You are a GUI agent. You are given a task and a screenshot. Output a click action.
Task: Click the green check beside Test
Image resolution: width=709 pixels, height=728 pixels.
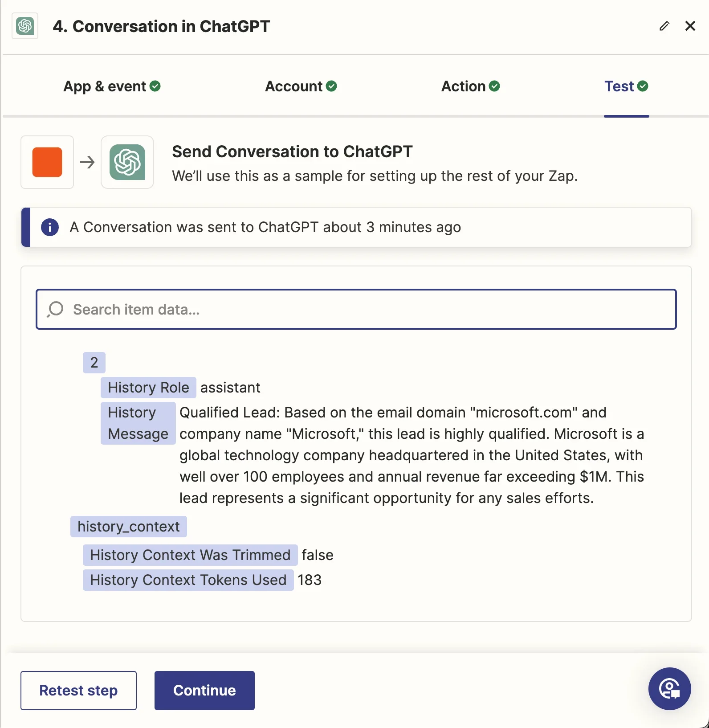point(643,86)
